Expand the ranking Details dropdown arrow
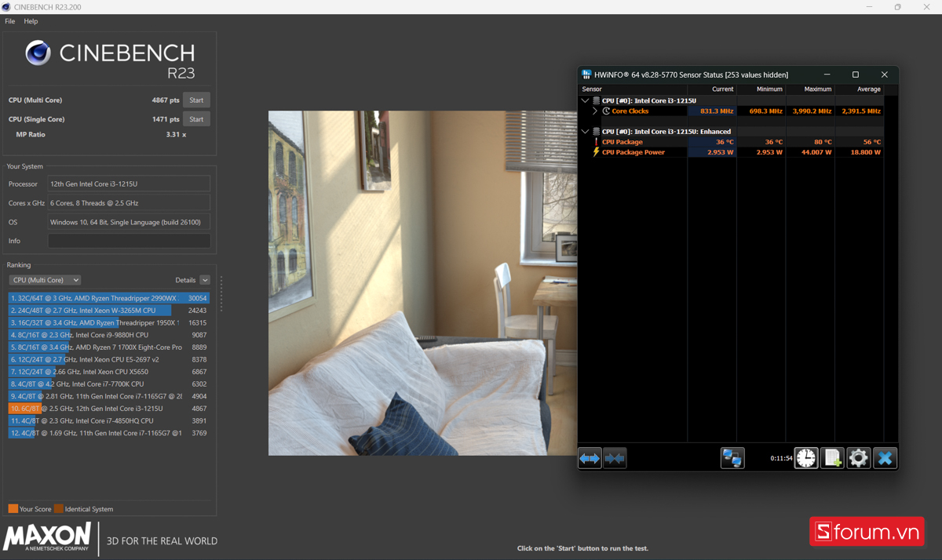The height and width of the screenshot is (560, 942). (205, 280)
